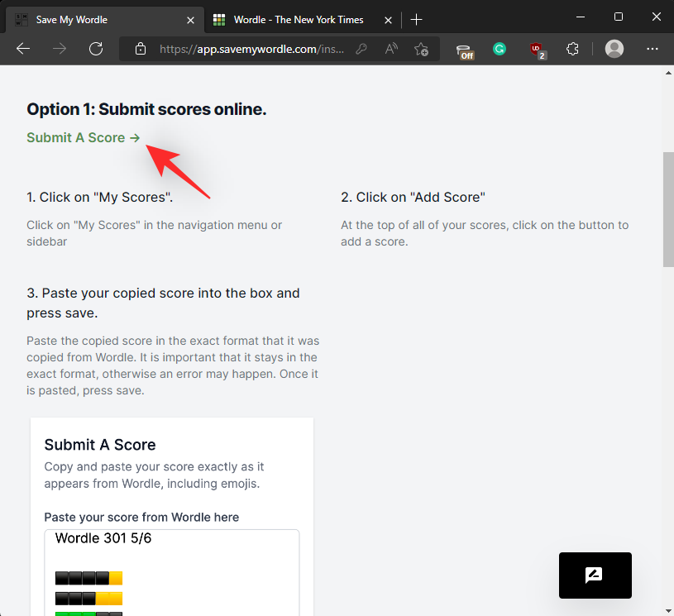Viewport: 674px width, 616px height.
Task: Open the browser Settings and more menu
Action: click(x=652, y=50)
